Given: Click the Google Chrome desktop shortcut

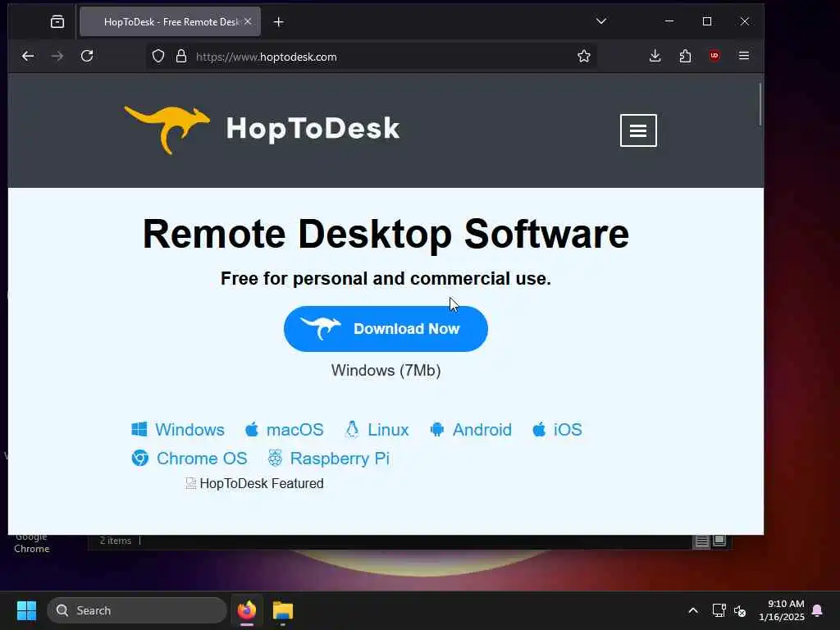Looking at the screenshot, I should (x=32, y=543).
